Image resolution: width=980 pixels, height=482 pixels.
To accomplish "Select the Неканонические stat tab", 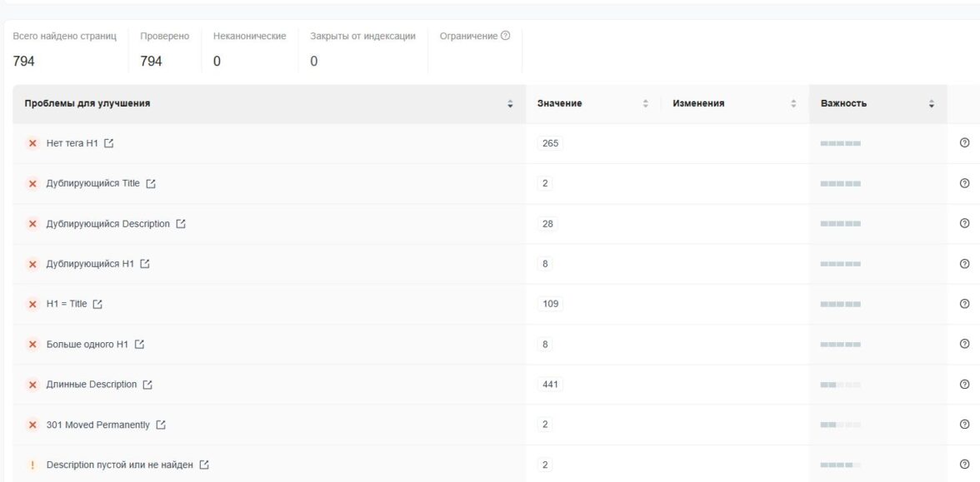I will (249, 48).
